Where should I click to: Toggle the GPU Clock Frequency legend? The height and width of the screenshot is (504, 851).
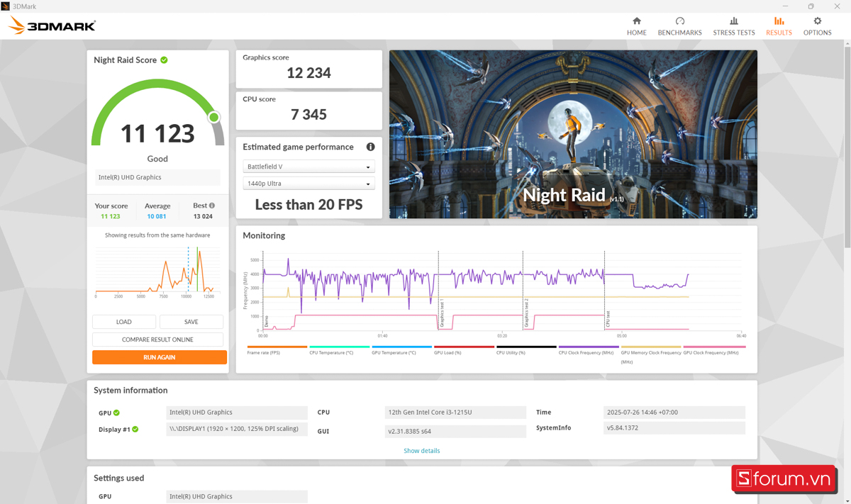[x=714, y=350]
